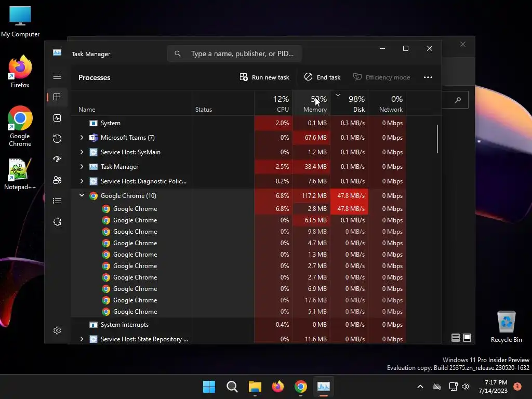This screenshot has height=399, width=532.
Task: Open Firefox from the taskbar
Action: pyautogui.click(x=278, y=387)
